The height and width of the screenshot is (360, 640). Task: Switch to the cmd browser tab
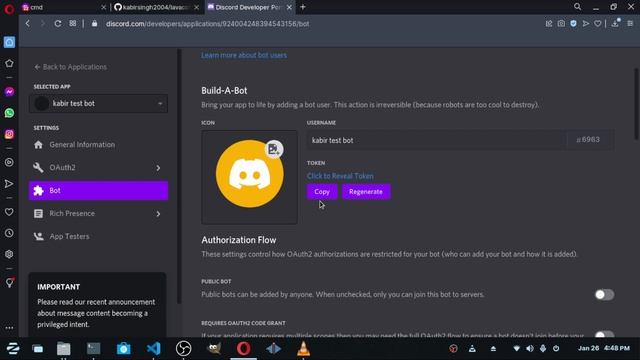(x=61, y=7)
